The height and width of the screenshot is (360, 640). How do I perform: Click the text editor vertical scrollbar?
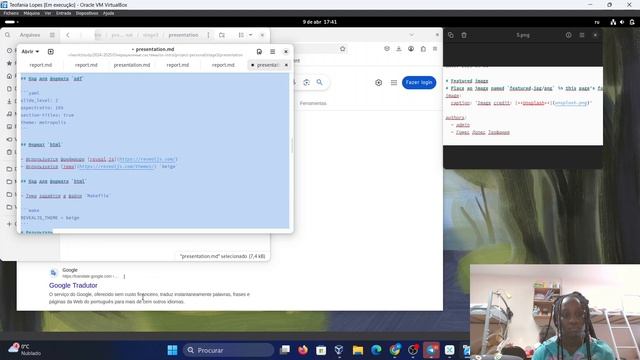292,145
